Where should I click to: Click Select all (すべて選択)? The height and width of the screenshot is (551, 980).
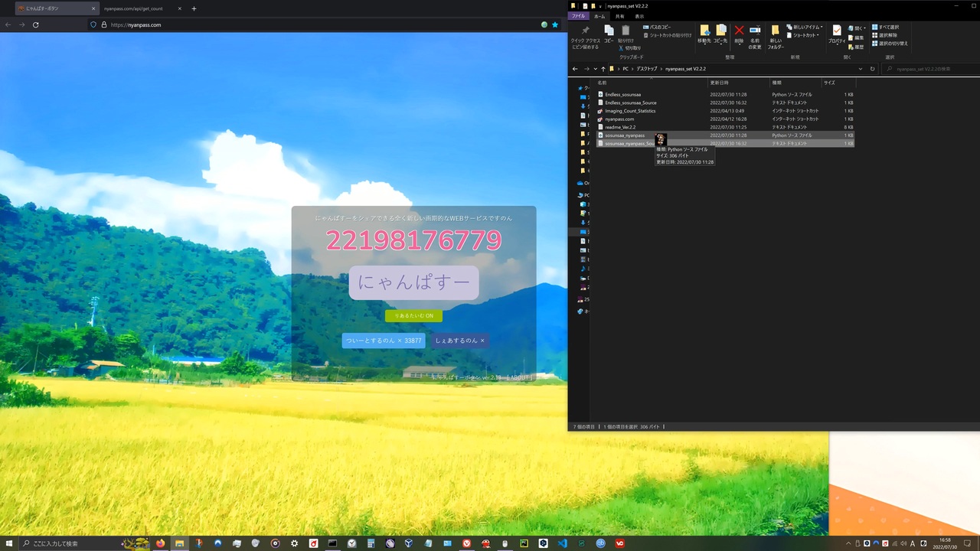pyautogui.click(x=886, y=27)
